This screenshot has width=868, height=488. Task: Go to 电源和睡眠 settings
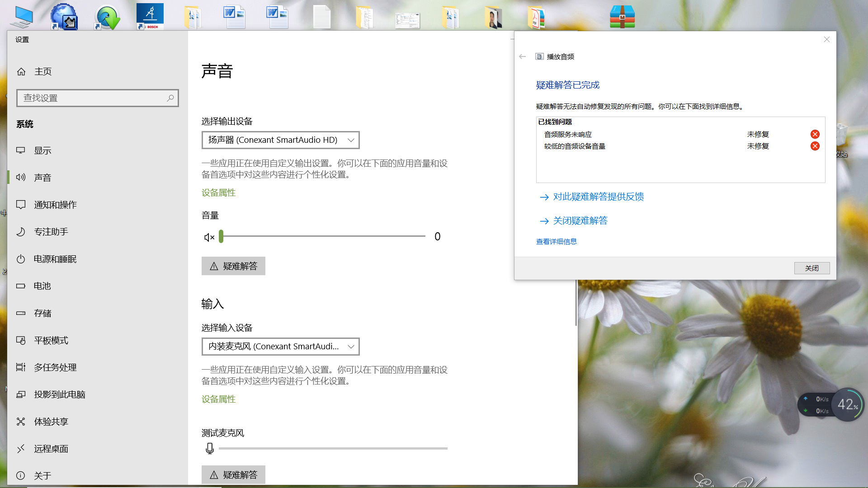[55, 259]
